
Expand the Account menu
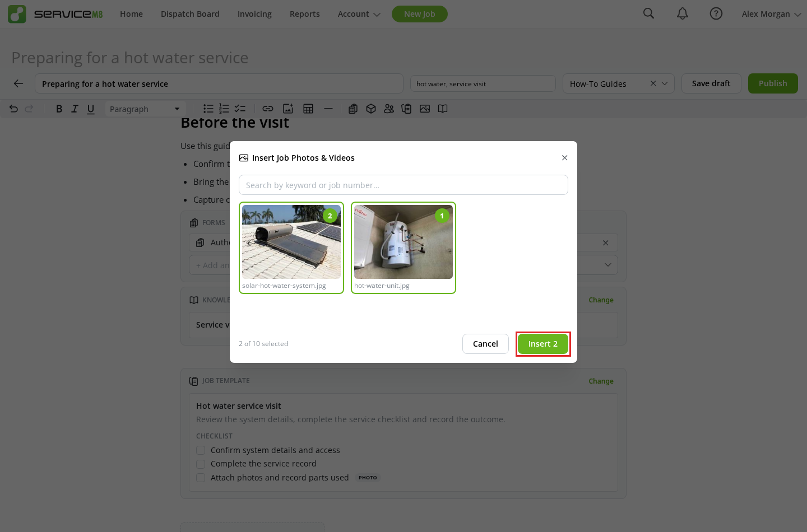pos(359,14)
